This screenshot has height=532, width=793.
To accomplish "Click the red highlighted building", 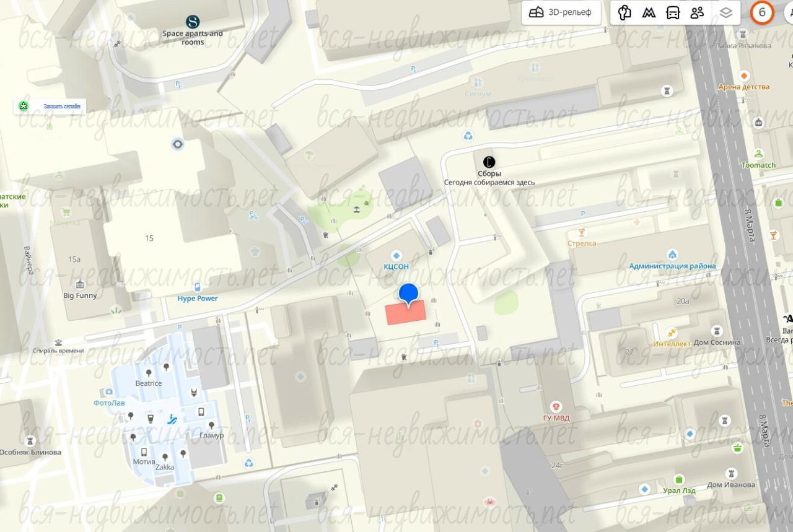I will tap(406, 313).
